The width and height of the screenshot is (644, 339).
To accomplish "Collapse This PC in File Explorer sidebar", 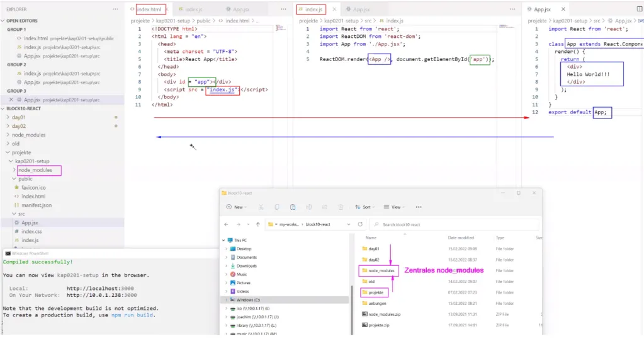I will pos(224,240).
